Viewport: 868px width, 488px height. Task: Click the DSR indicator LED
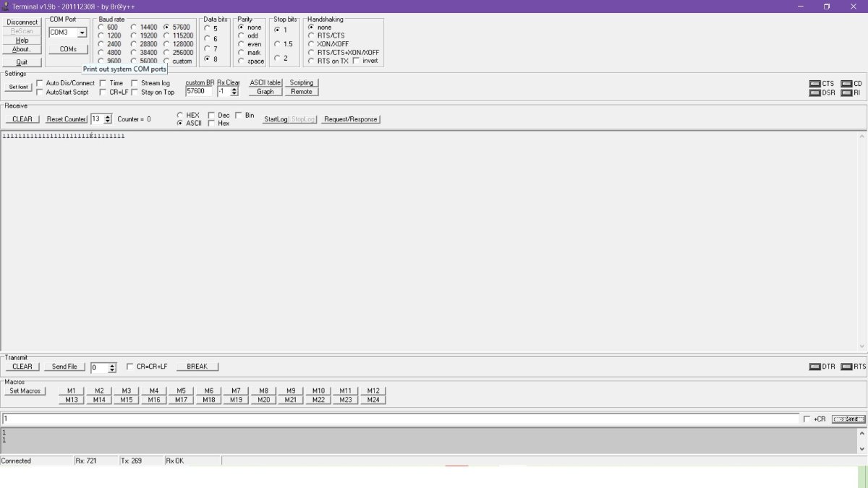tap(814, 93)
